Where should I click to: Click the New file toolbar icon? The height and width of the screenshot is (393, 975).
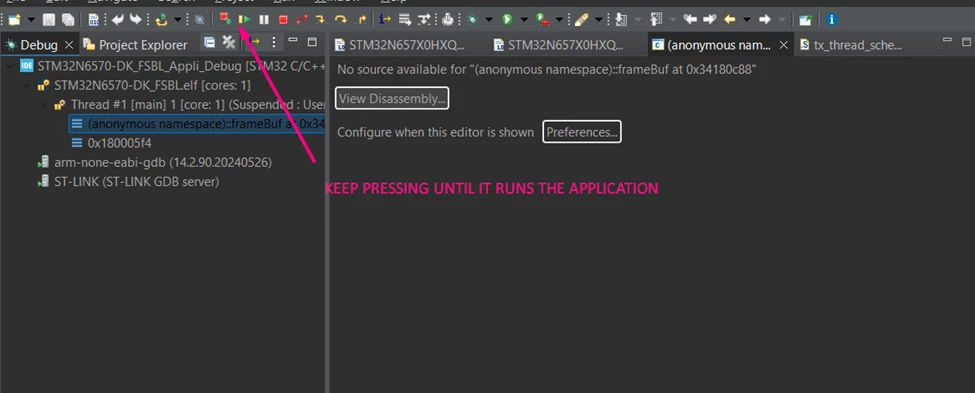tap(14, 20)
